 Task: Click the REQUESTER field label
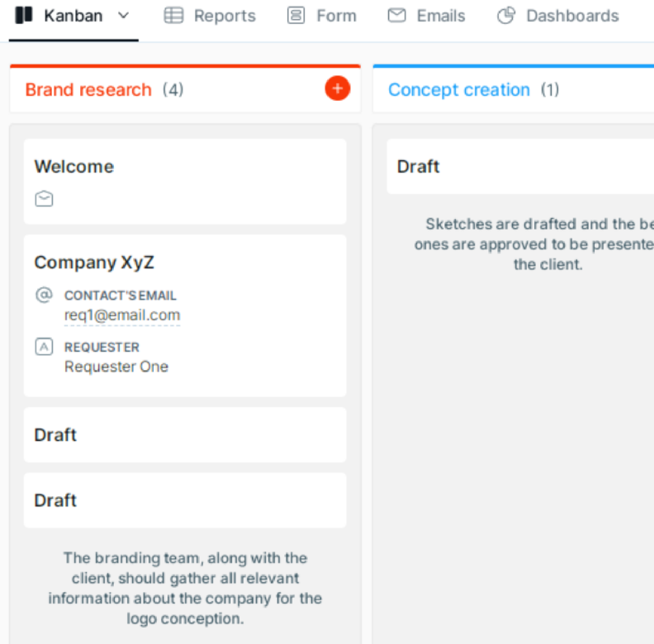pyautogui.click(x=102, y=347)
